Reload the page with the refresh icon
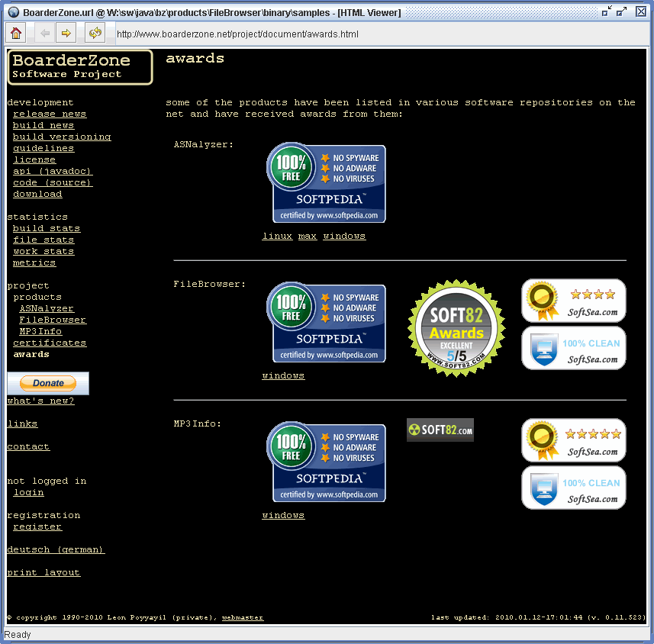Image resolution: width=654 pixels, height=644 pixels. tap(95, 33)
